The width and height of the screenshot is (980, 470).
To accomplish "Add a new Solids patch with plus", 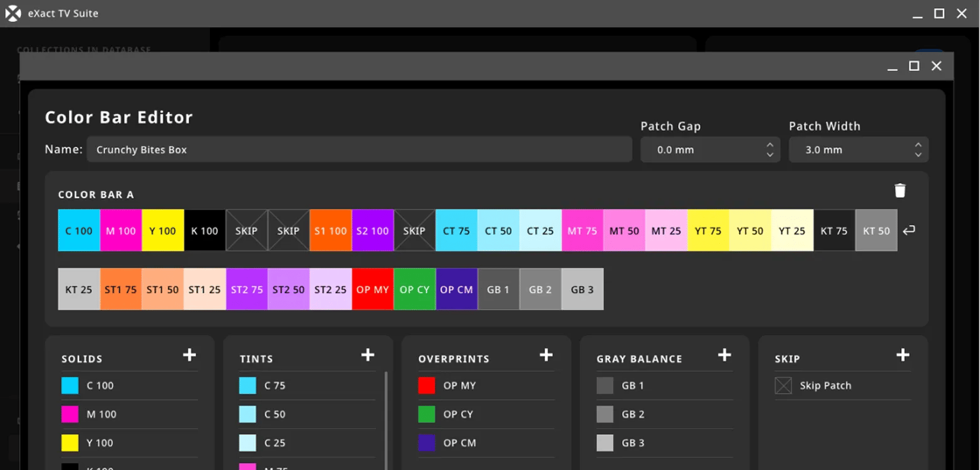I will [189, 355].
